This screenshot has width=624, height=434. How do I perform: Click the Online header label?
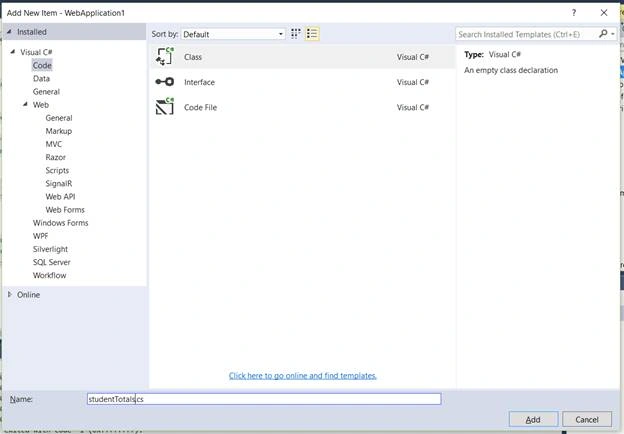tap(28, 295)
